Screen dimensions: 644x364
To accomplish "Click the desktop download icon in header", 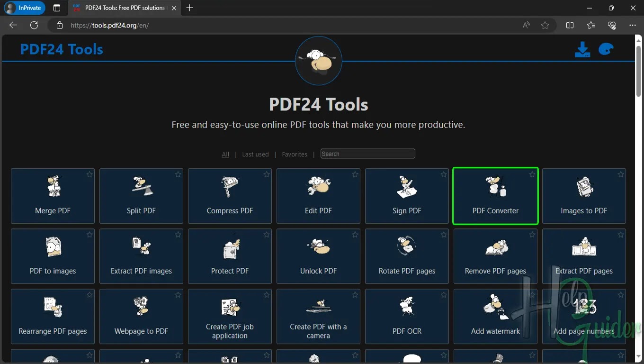I will (582, 49).
